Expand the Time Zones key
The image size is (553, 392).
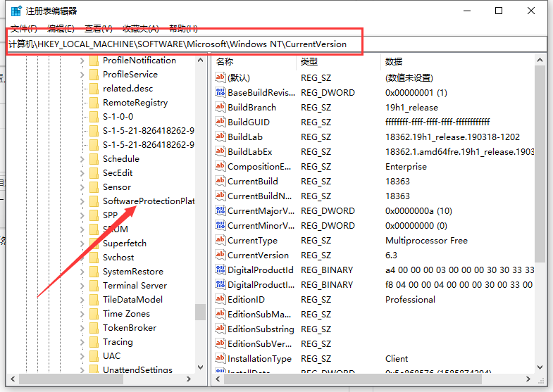82,314
